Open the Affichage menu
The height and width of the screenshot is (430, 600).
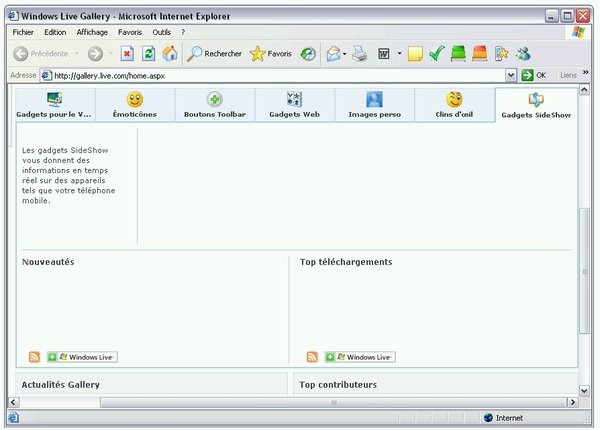[x=92, y=33]
